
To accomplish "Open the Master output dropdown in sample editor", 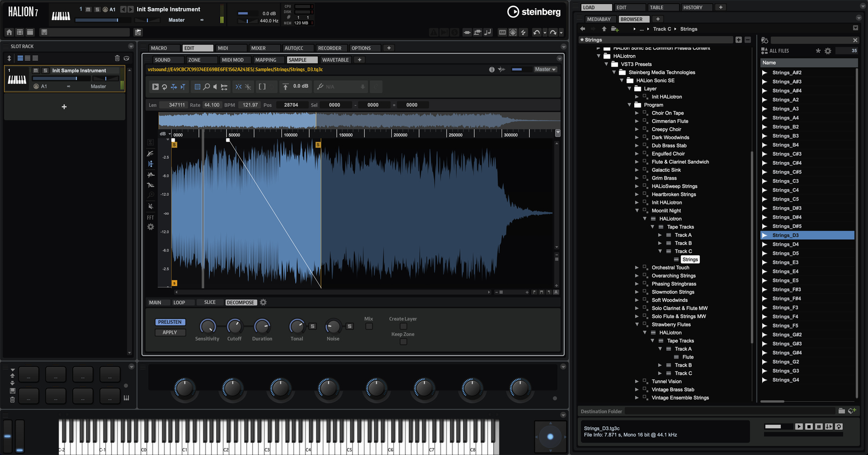I will [545, 69].
